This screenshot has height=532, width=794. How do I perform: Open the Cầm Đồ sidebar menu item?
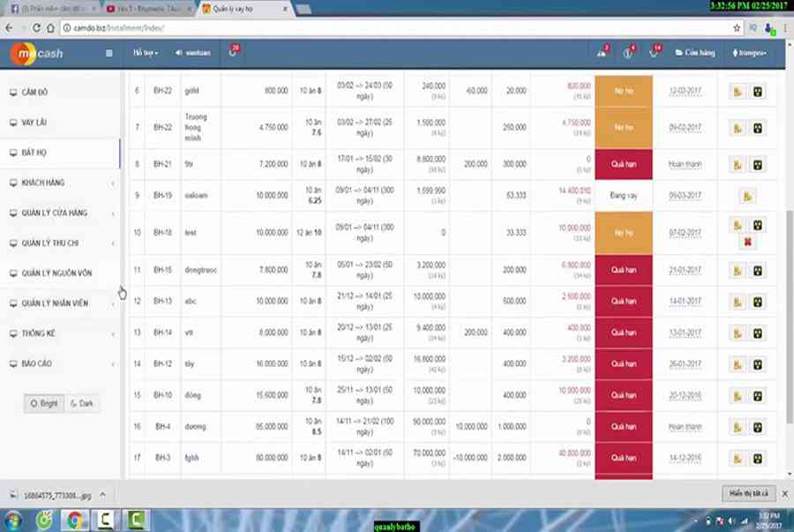35,93
